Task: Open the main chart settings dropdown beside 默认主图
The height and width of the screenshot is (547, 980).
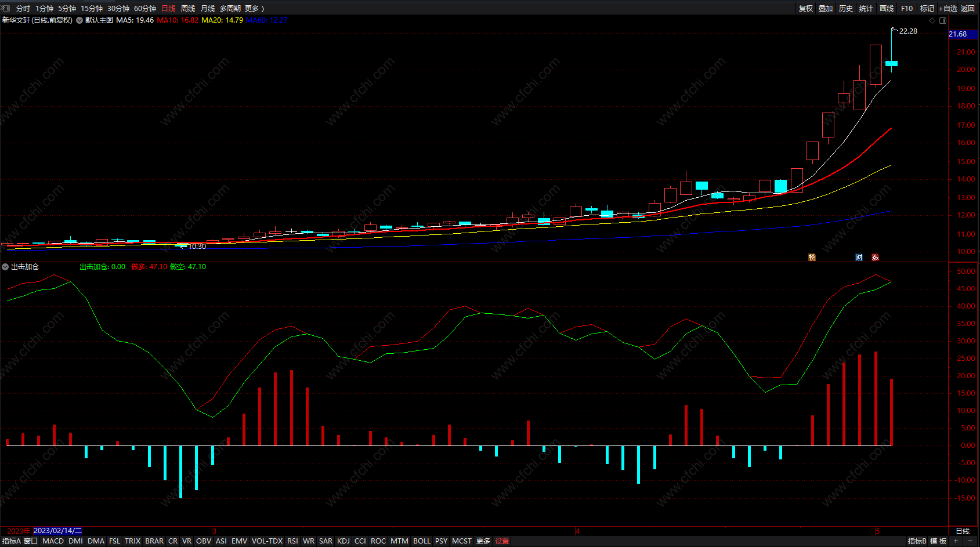Action: tap(79, 20)
